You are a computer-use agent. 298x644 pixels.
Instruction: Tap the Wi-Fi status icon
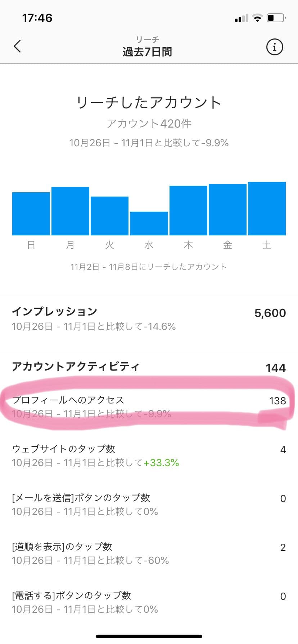pyautogui.click(x=257, y=18)
